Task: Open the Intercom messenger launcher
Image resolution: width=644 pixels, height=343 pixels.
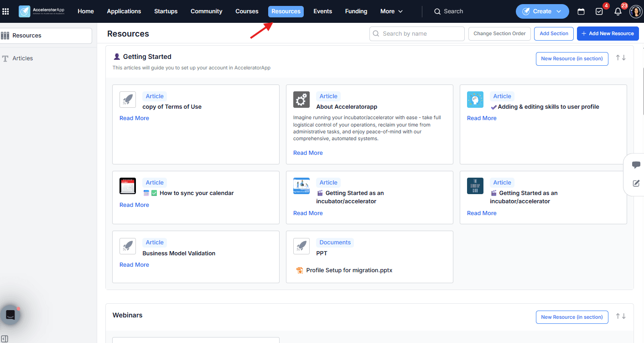Action: point(10,315)
